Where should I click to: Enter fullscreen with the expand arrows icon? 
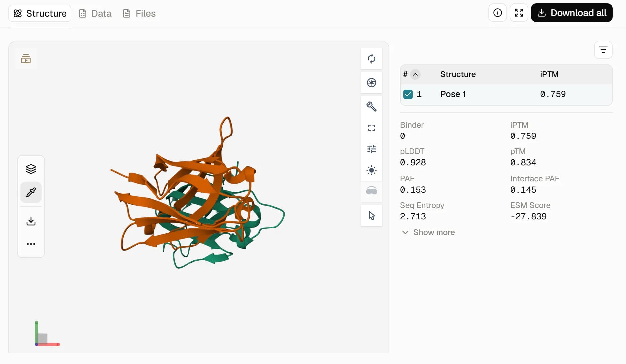[519, 13]
